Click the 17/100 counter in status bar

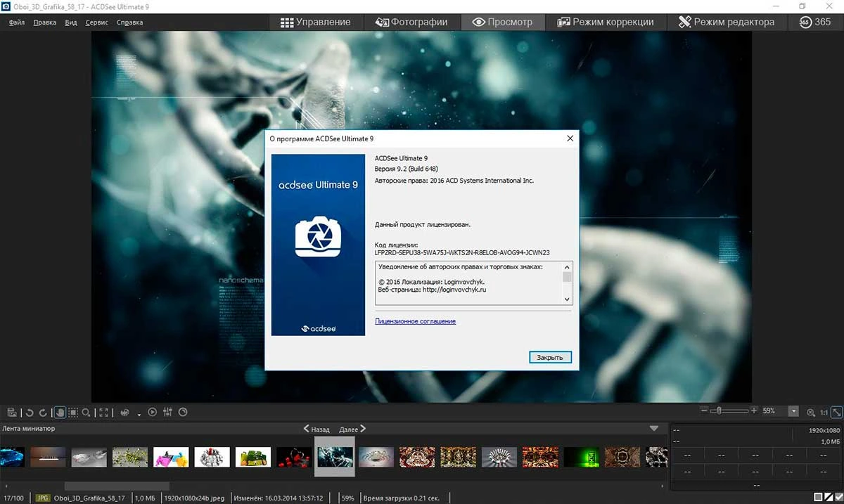[x=13, y=498]
